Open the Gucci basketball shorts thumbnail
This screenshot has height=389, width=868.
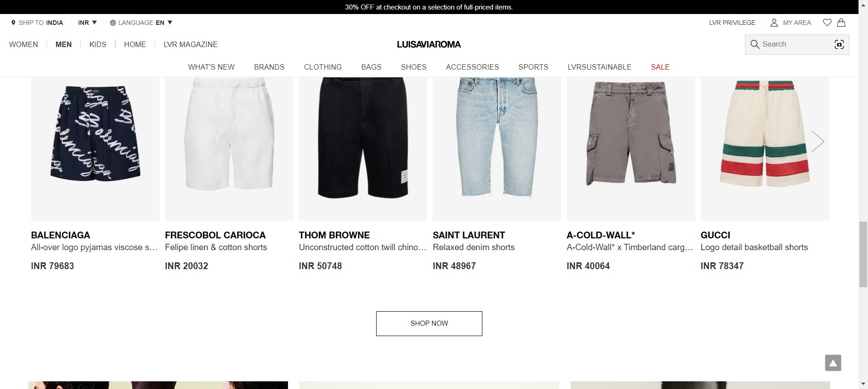click(x=764, y=149)
